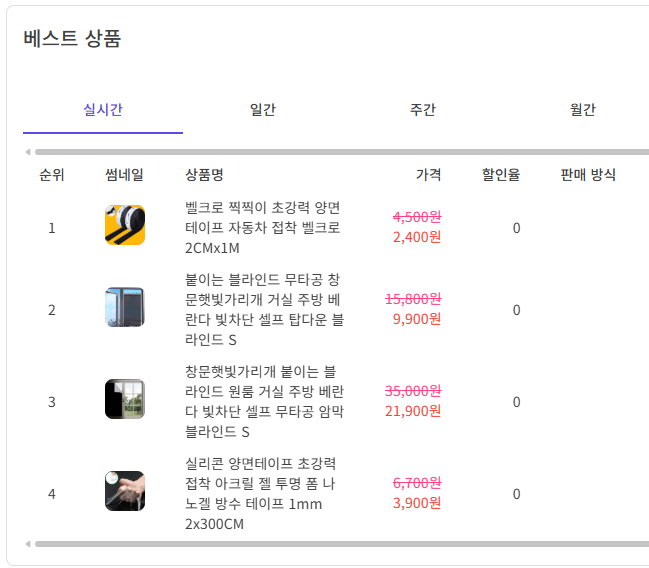Click rank number 2
The width and height of the screenshot is (649, 568).
tap(52, 310)
